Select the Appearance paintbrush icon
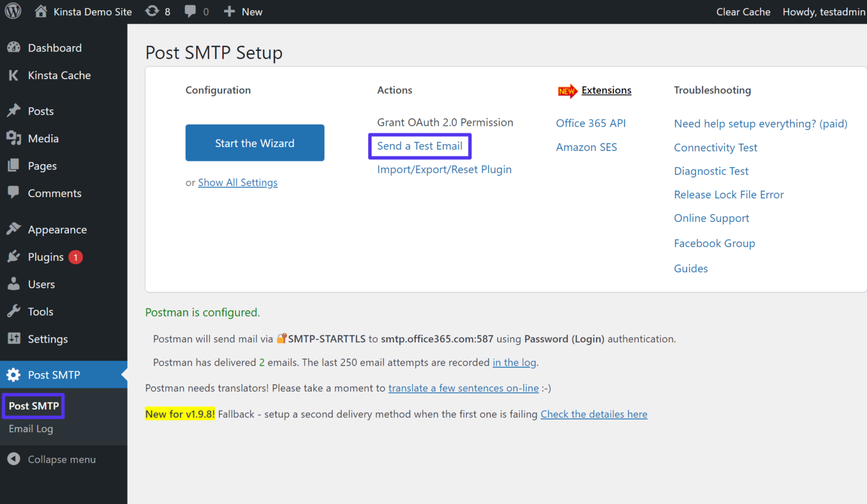This screenshot has width=867, height=504. click(14, 229)
